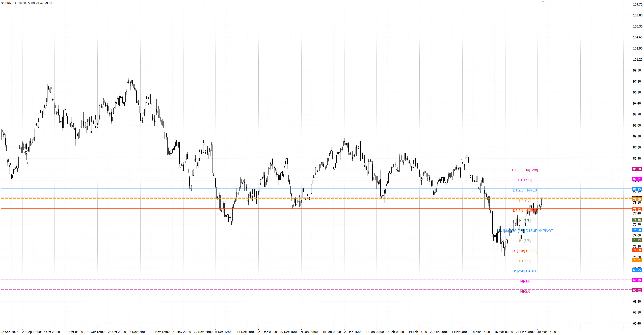Select the blue 75.00 pivot price tag
This screenshot has width=644, height=335.
tap(636, 230)
